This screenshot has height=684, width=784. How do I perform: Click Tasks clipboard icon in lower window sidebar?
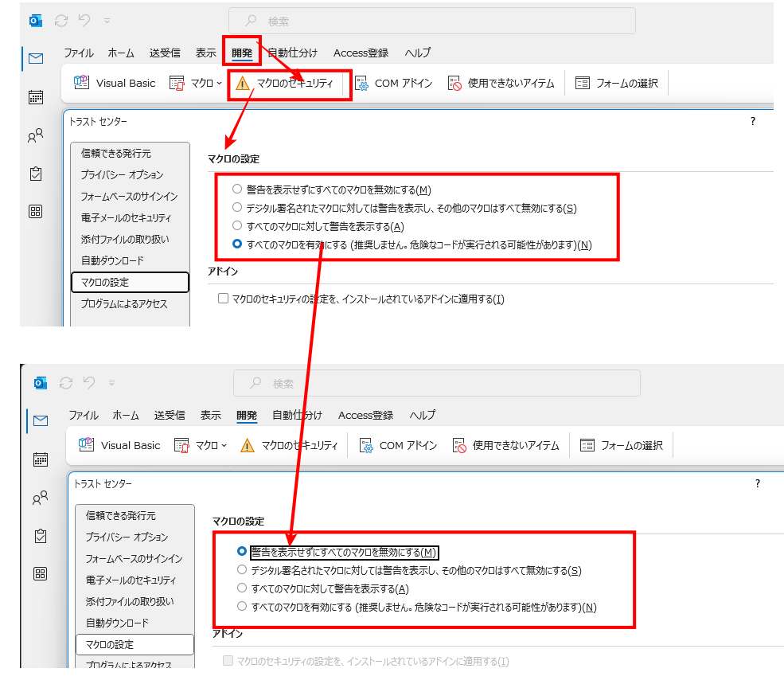coord(40,536)
